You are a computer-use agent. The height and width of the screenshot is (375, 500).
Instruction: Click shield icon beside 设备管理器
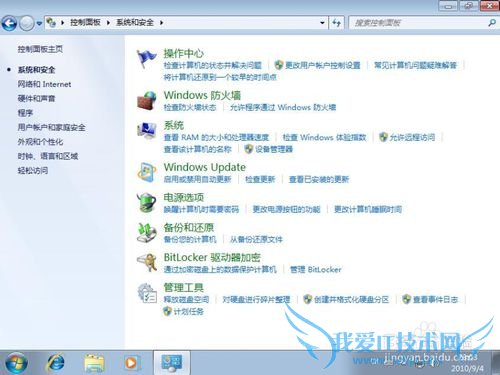coord(249,149)
